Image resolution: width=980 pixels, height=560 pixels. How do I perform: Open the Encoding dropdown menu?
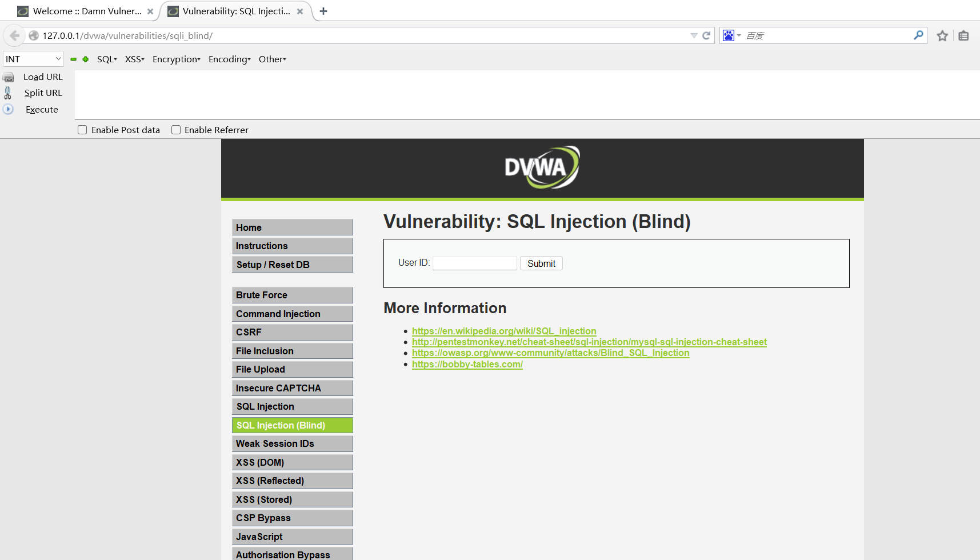pyautogui.click(x=230, y=59)
